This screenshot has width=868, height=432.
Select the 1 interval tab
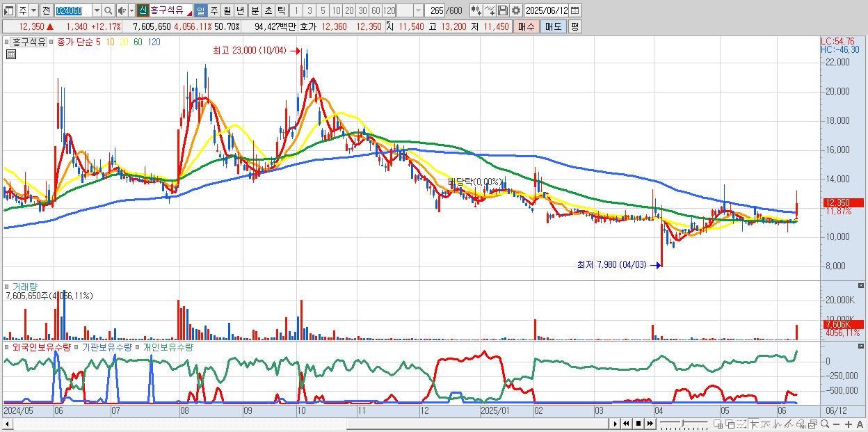click(296, 10)
